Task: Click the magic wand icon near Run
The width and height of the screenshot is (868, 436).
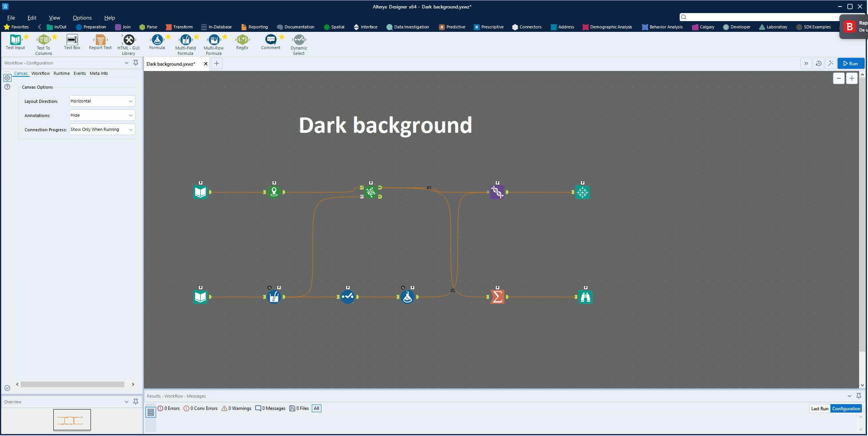Action: click(x=830, y=63)
